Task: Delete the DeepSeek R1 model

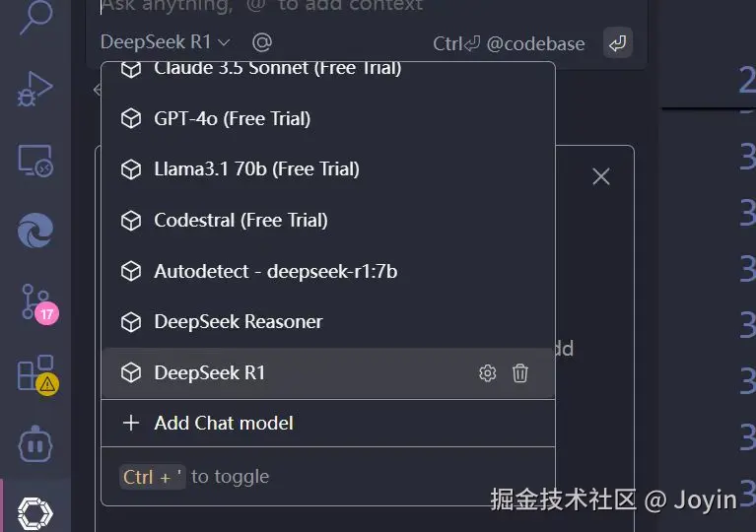Action: (x=520, y=373)
